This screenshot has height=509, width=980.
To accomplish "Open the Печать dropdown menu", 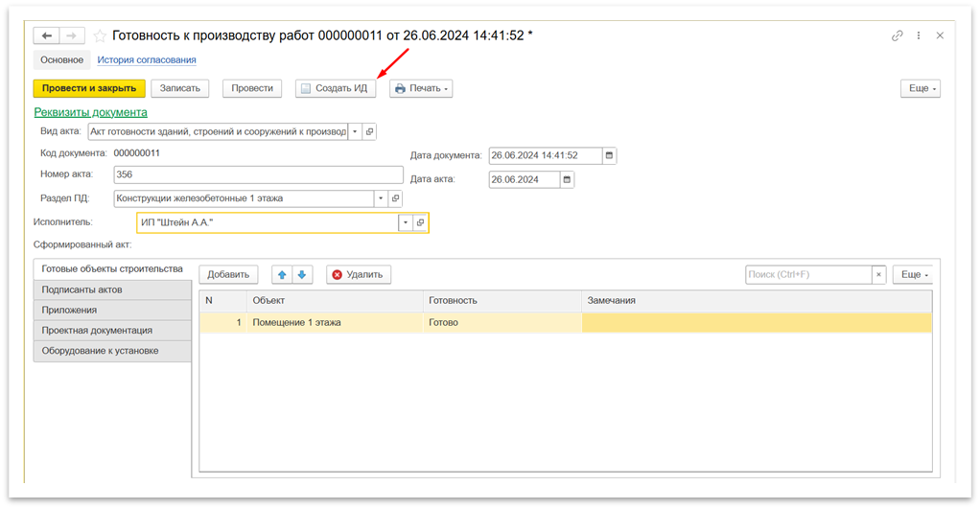I will point(421,88).
